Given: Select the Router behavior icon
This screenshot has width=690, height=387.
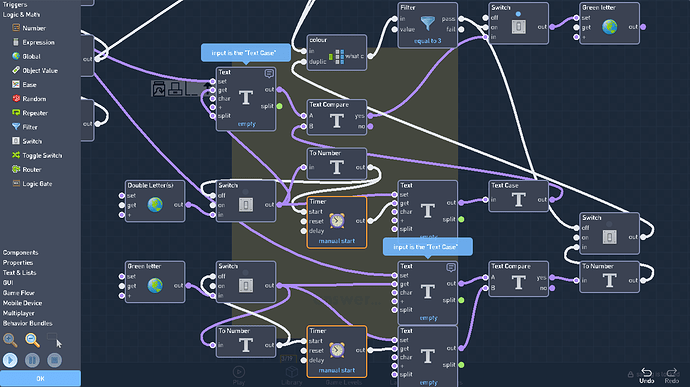Looking at the screenshot, I should (16, 169).
